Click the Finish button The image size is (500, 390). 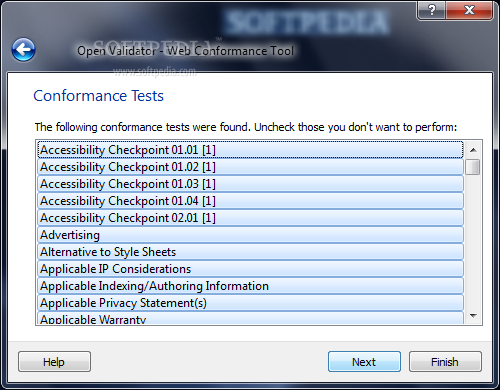tap(445, 361)
